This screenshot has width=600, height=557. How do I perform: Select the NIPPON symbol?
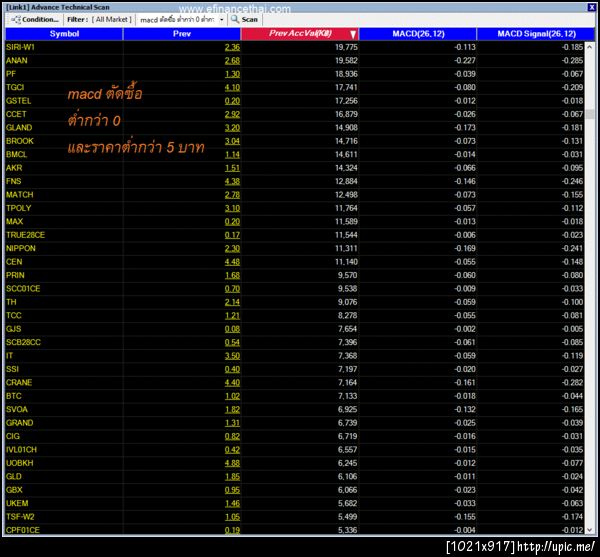[x=21, y=248]
